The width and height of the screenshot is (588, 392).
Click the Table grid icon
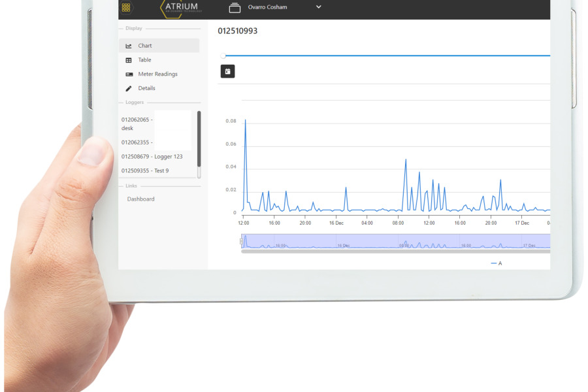pyautogui.click(x=129, y=60)
